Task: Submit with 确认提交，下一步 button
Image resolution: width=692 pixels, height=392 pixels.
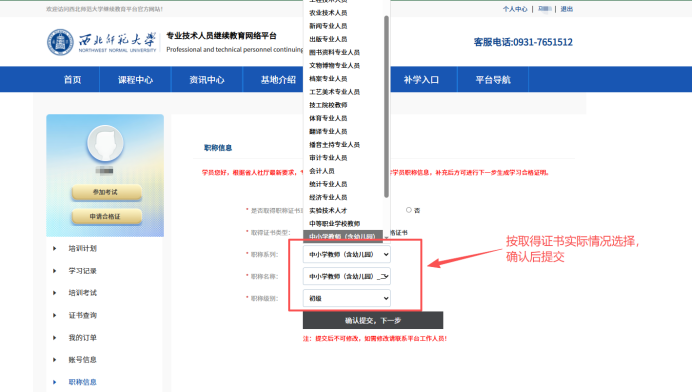Action: pos(372,320)
